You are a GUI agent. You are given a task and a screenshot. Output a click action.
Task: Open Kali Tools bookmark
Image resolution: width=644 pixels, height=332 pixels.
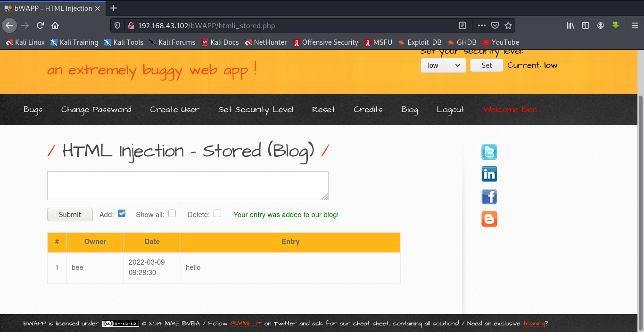124,42
